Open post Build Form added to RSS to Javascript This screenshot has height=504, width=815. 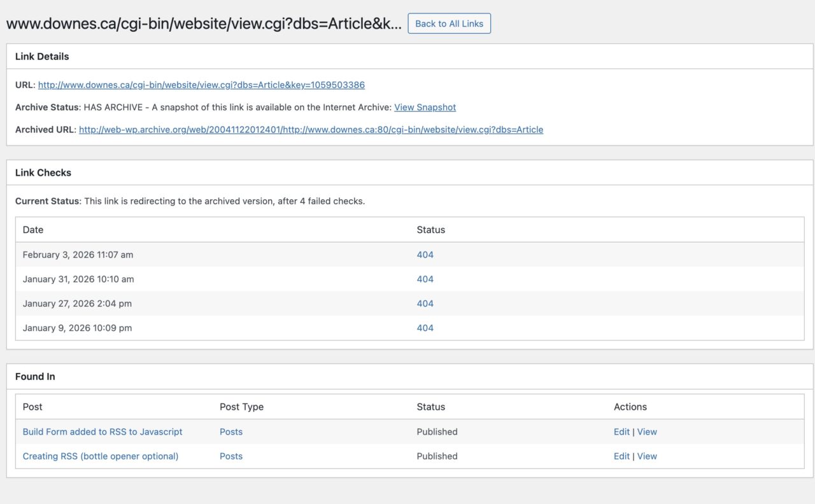point(103,431)
